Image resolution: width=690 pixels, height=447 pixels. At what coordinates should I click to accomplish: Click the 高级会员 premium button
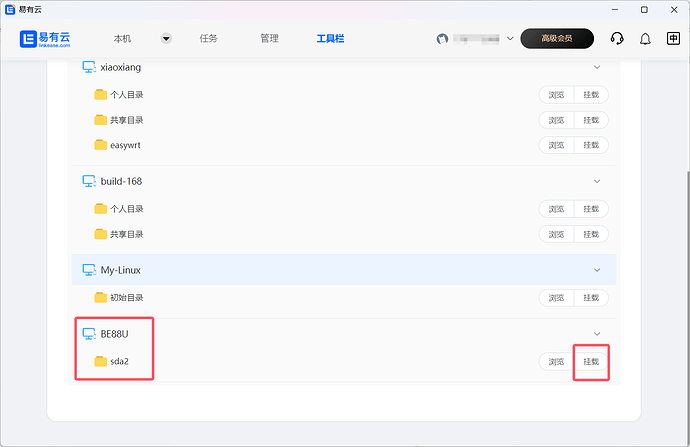click(x=557, y=39)
